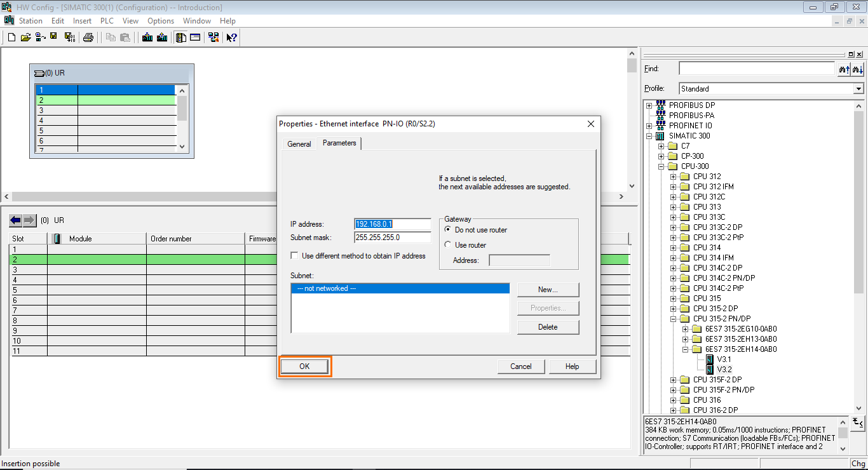Image resolution: width=868 pixels, height=470 pixels.
Task: Click the find-downward binoculars icon
Action: [857, 69]
